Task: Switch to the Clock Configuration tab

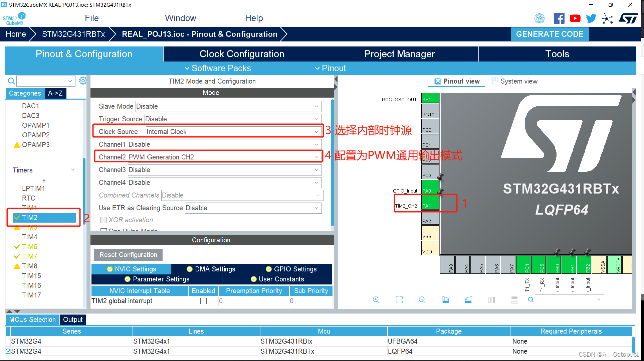Action: click(x=242, y=54)
